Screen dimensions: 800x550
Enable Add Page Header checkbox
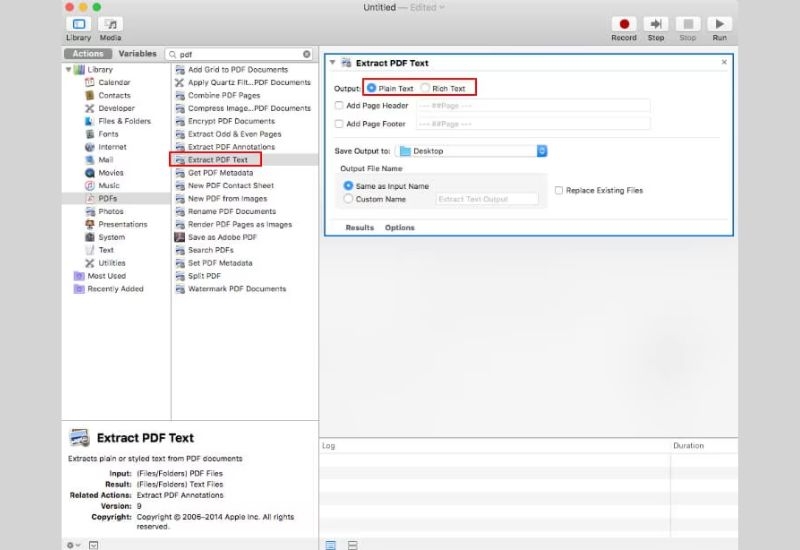[x=339, y=106]
